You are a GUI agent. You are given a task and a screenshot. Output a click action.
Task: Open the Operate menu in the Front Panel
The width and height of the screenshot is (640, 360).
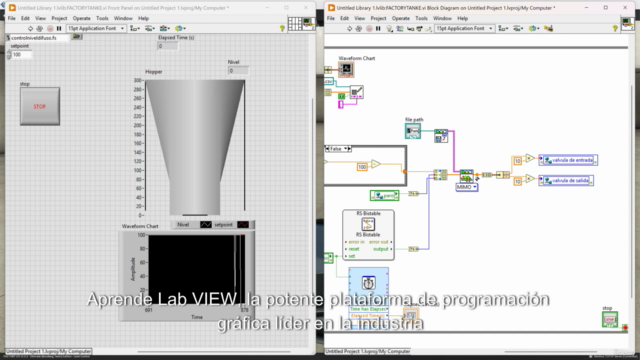tap(82, 18)
